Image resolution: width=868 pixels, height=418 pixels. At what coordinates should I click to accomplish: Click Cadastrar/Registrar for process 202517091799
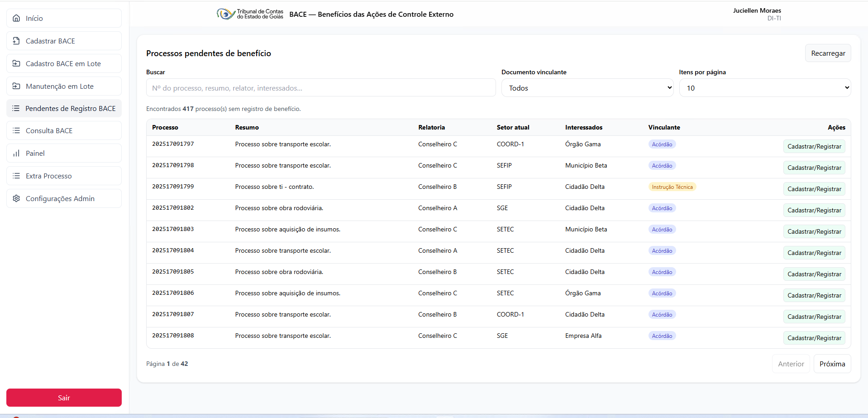814,189
